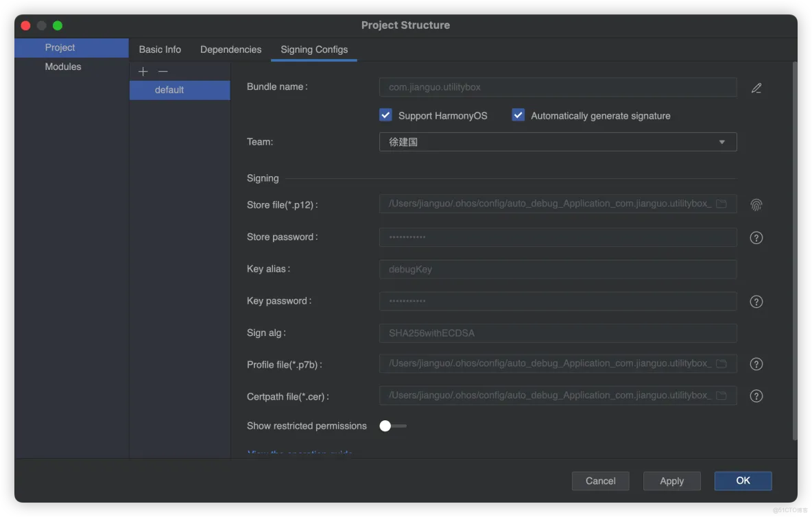The height and width of the screenshot is (517, 812).
Task: Close the Project Structure window
Action: [25, 25]
